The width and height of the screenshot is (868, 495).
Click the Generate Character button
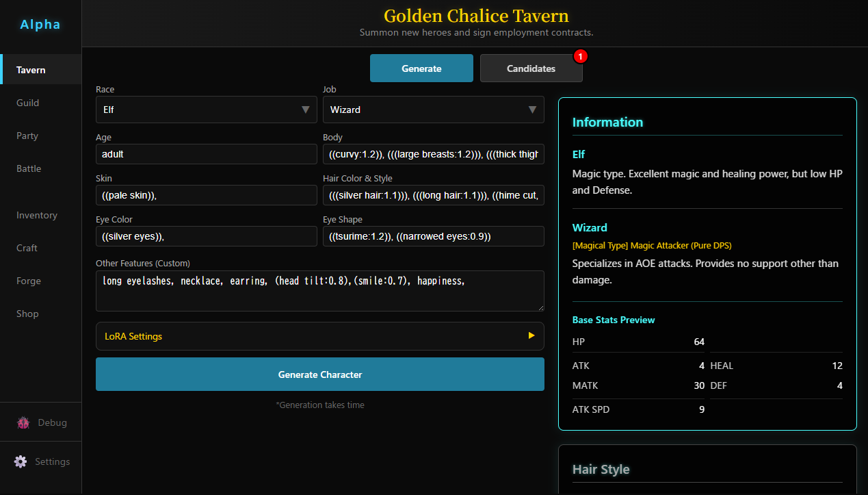[320, 375]
